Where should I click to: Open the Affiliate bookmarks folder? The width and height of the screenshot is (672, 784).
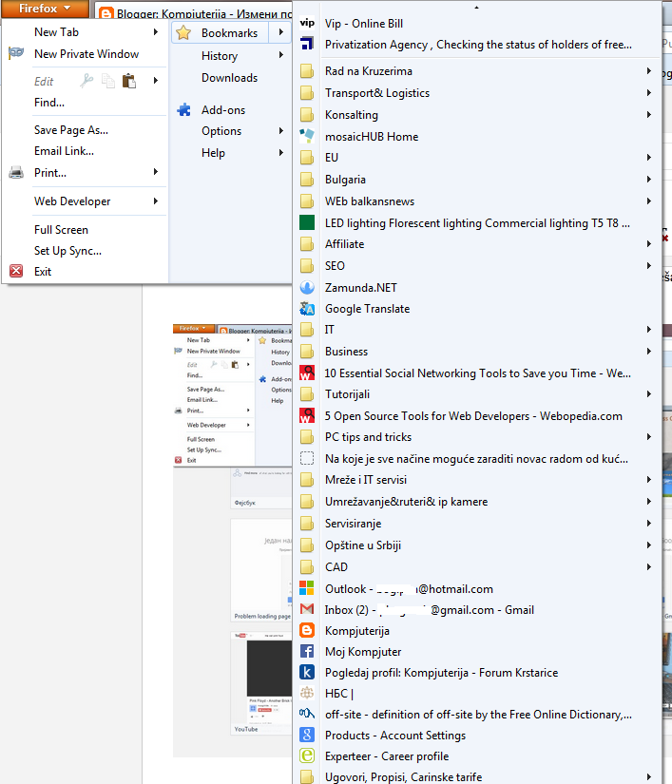pyautogui.click(x=477, y=244)
